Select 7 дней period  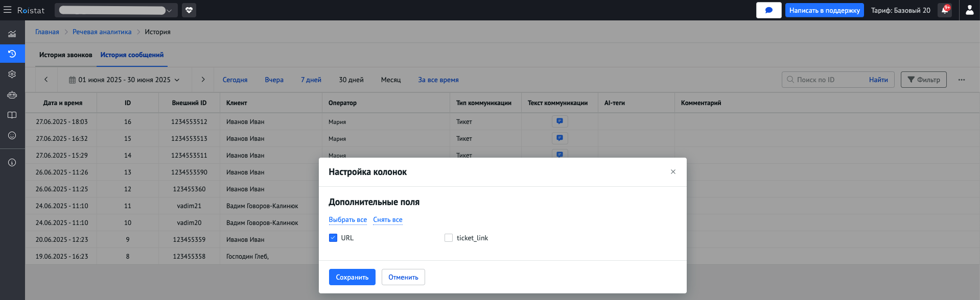(311, 80)
